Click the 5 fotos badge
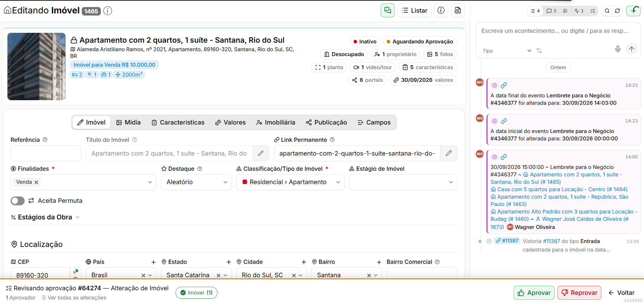This screenshot has height=303, width=644. [440, 54]
